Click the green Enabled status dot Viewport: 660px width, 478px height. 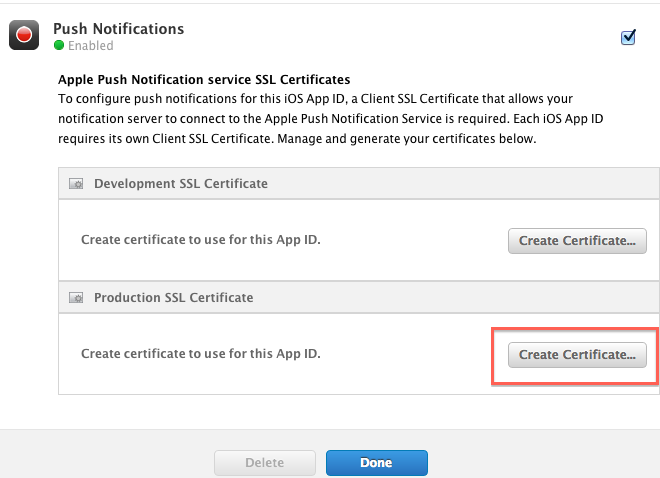pos(59,45)
